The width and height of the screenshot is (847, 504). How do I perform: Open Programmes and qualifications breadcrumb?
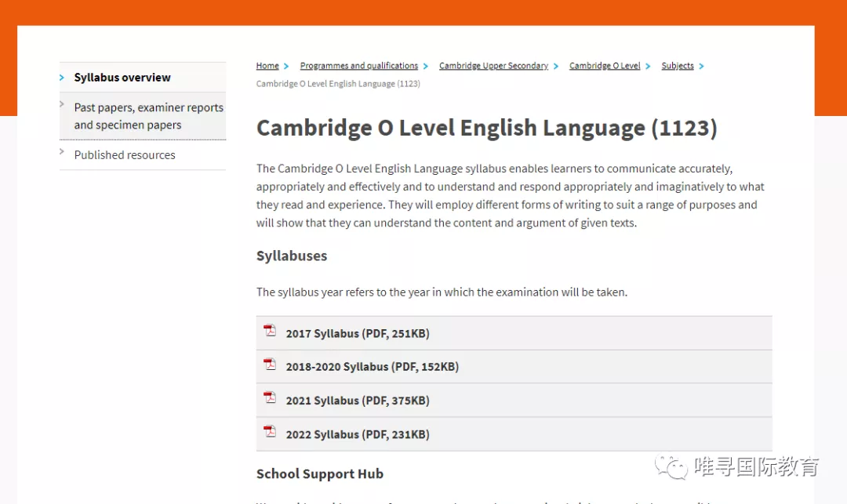(358, 66)
